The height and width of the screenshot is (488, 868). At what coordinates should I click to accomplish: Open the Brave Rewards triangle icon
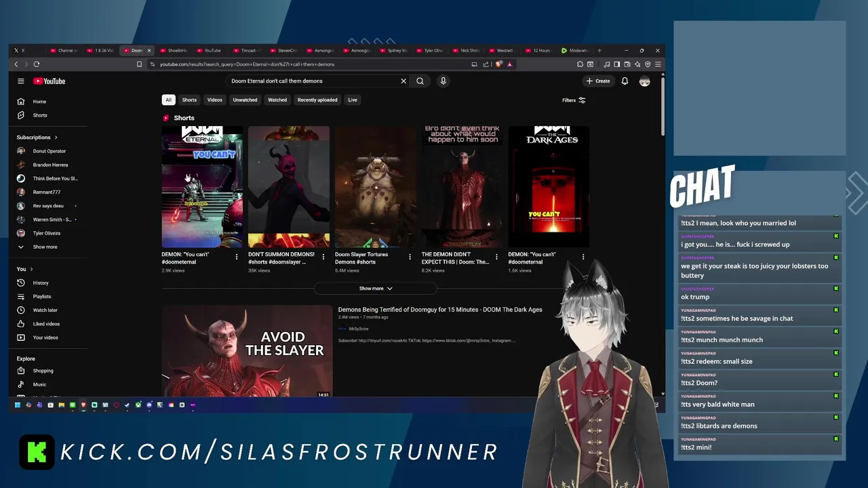pyautogui.click(x=509, y=64)
